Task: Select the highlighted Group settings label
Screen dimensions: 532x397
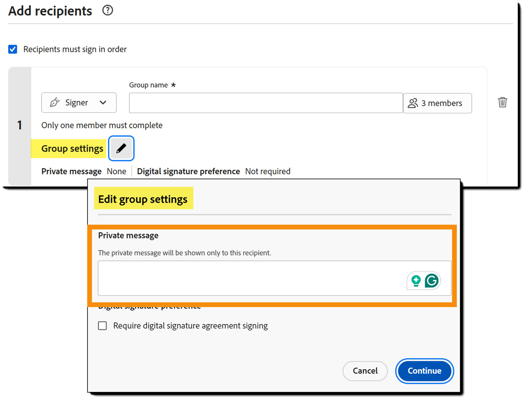Action: point(72,149)
